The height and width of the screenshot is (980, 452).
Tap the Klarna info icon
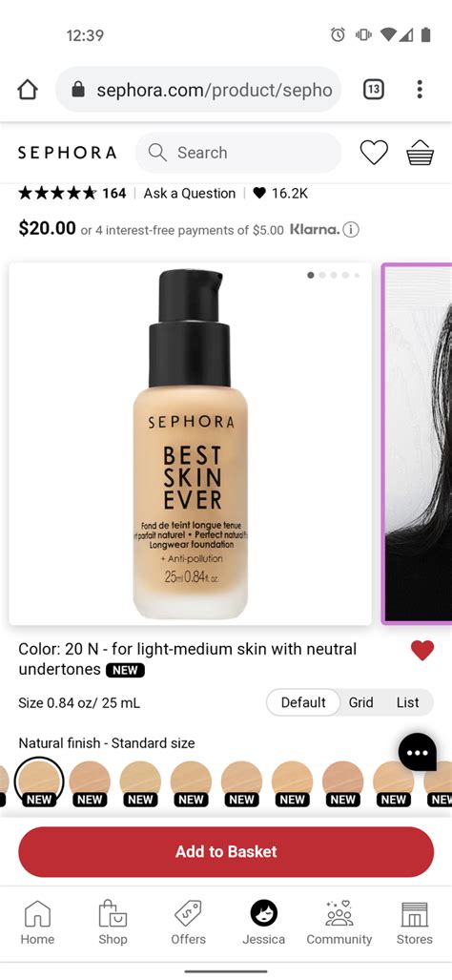352,230
